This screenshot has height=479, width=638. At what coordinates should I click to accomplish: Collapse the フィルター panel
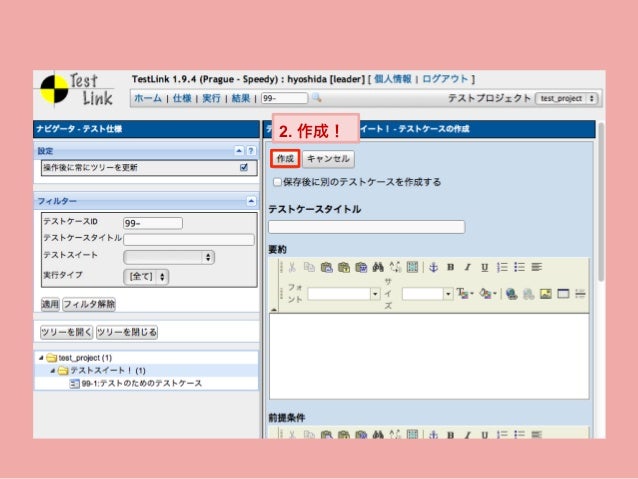point(251,201)
